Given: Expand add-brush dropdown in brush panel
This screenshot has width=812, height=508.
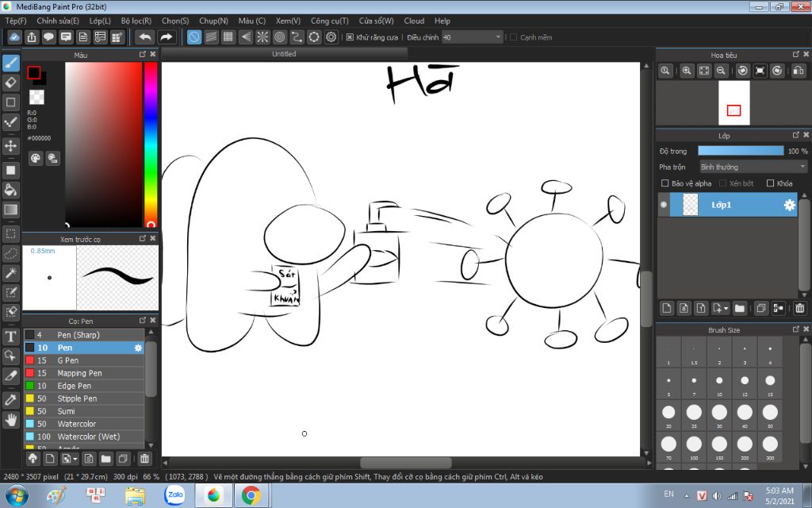Looking at the screenshot, I should [x=75, y=459].
